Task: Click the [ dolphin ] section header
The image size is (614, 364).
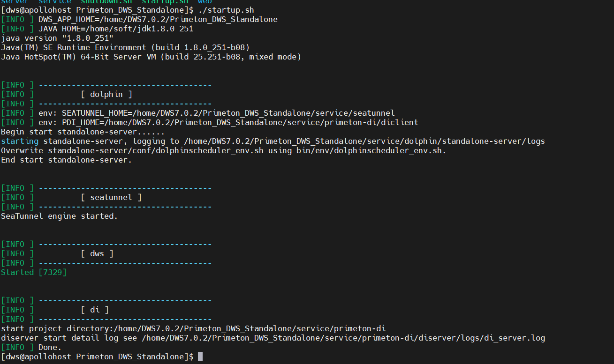Action: (106, 94)
